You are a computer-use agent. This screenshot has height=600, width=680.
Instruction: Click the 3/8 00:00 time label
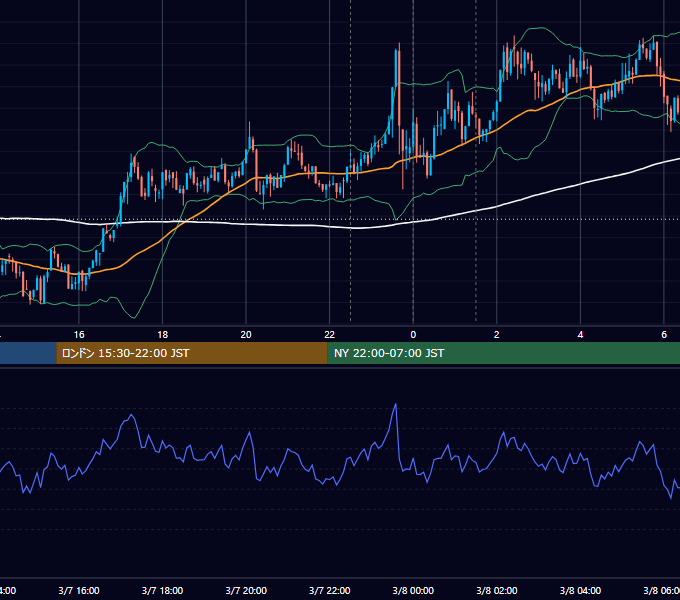pos(413,590)
